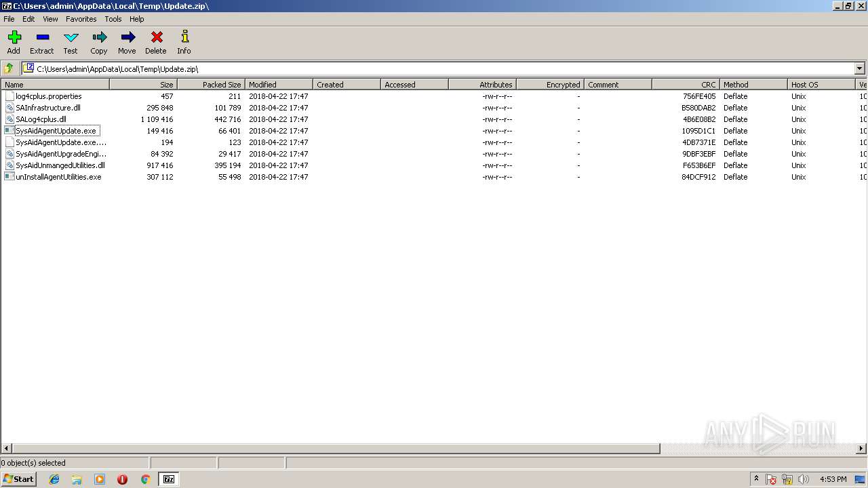This screenshot has width=868, height=488.
Task: Sort by Accessed column header
Action: click(414, 85)
